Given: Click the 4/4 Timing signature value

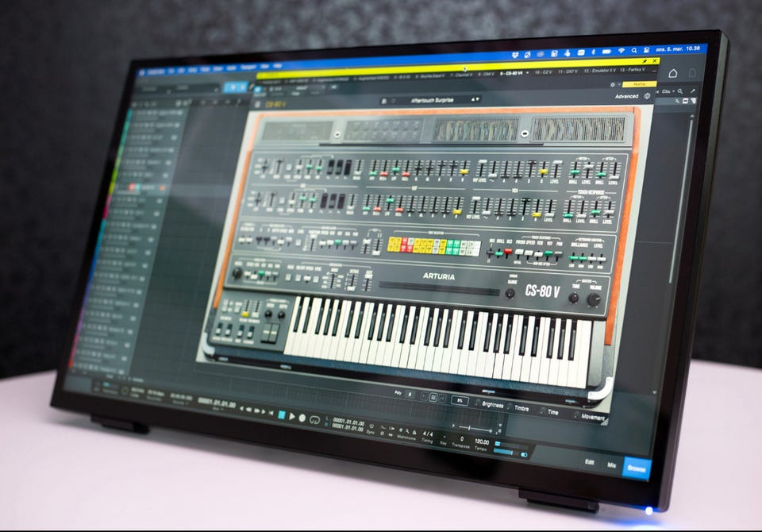Looking at the screenshot, I should point(428,434).
